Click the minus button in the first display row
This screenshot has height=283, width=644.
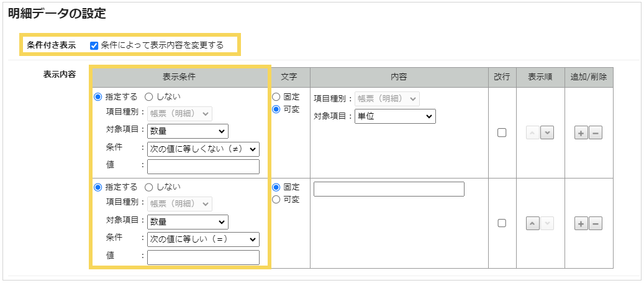pyautogui.click(x=595, y=133)
